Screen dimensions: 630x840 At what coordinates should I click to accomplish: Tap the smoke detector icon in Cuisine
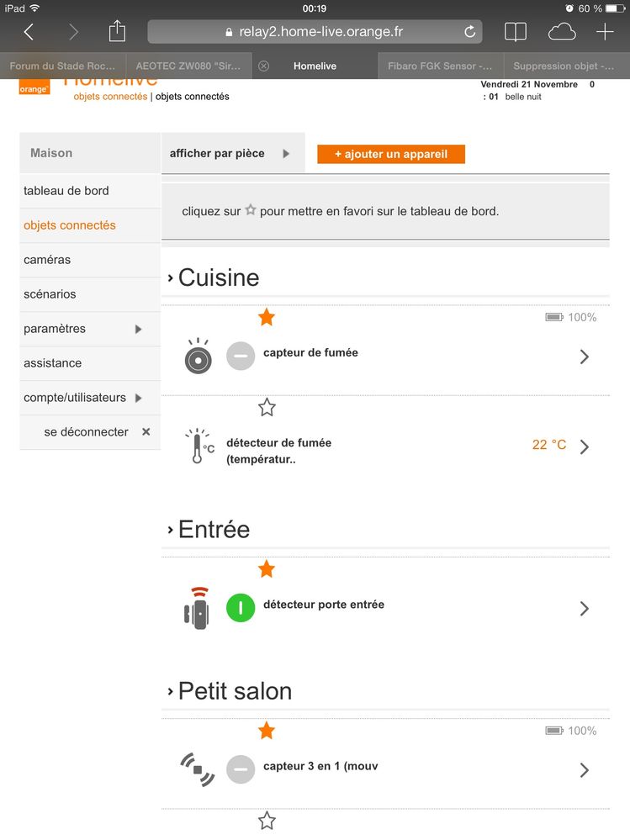(198, 357)
